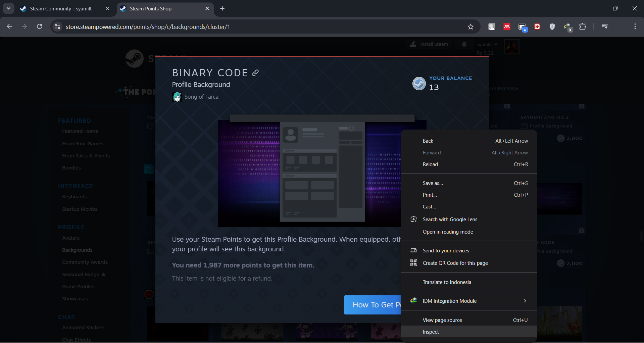The image size is (644, 343).
Task: Open From Your Games in the sidebar
Action: [83, 144]
